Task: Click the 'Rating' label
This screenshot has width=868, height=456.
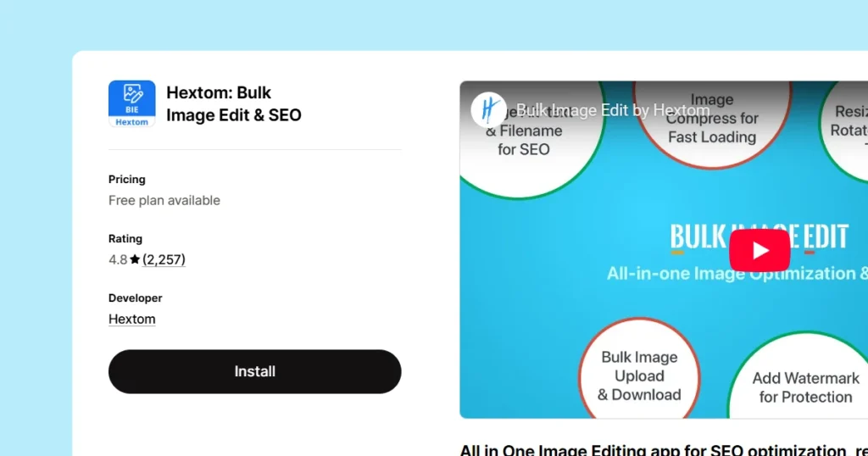Action: pyautogui.click(x=125, y=238)
